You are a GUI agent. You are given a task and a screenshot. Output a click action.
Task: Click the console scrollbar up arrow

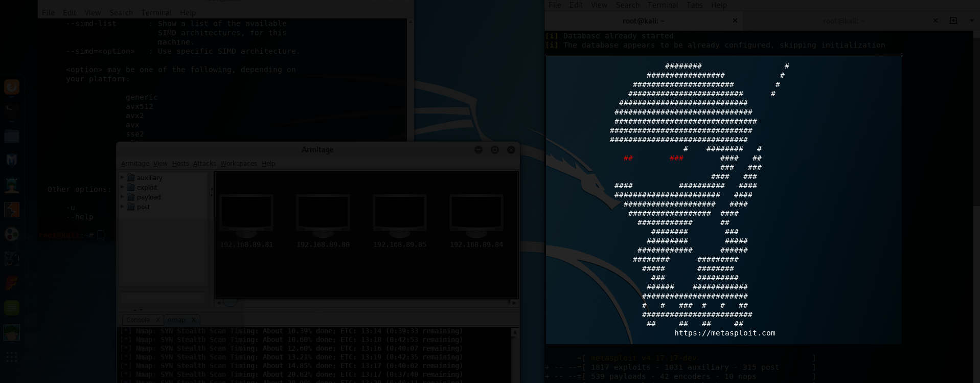point(515,332)
